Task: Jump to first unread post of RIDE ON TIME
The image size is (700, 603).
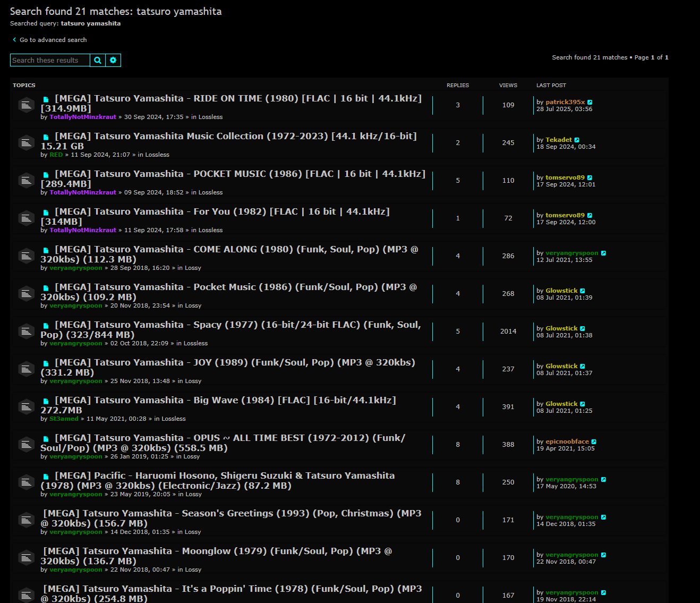Action: click(x=46, y=99)
